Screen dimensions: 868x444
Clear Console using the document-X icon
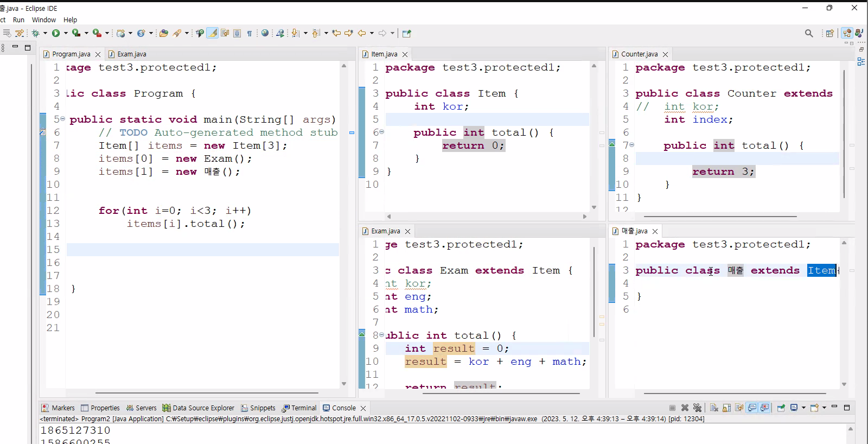714,408
